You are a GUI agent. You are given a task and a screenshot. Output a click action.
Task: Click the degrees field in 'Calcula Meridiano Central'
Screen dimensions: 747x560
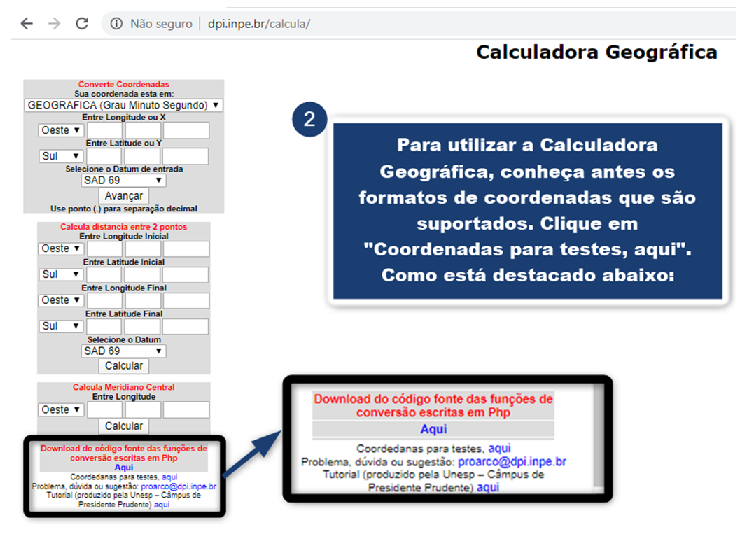(105, 410)
